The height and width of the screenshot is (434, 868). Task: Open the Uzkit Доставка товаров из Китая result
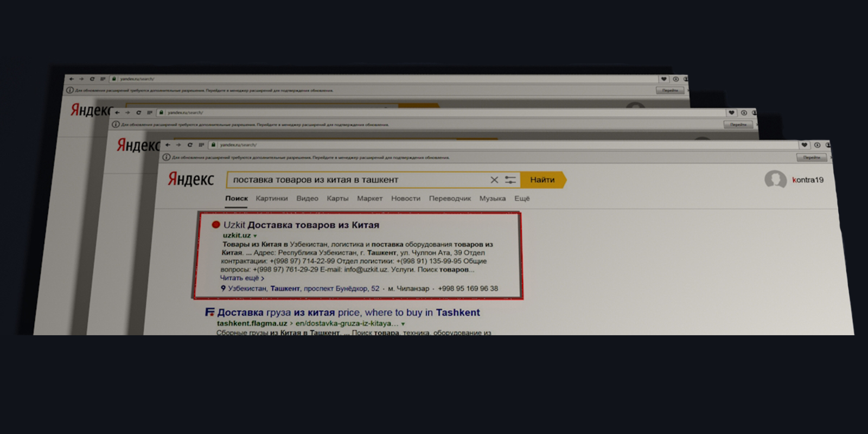click(301, 225)
